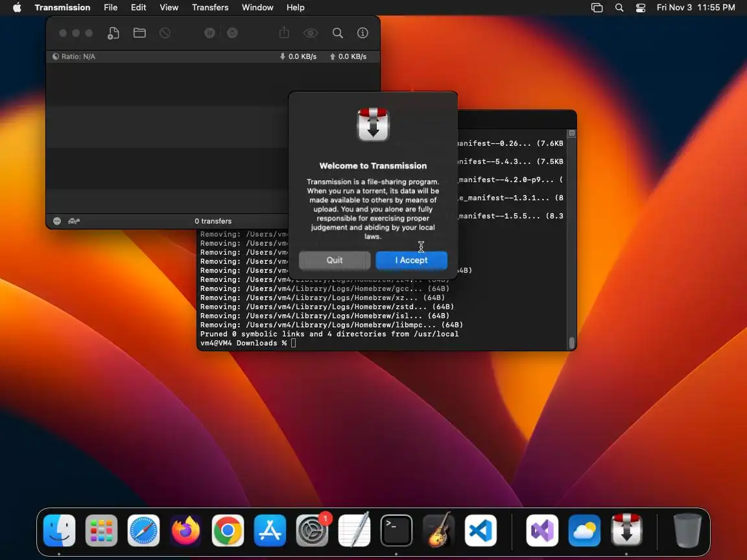
Task: Toggle the turtle speed limit icon
Action: [x=74, y=221]
